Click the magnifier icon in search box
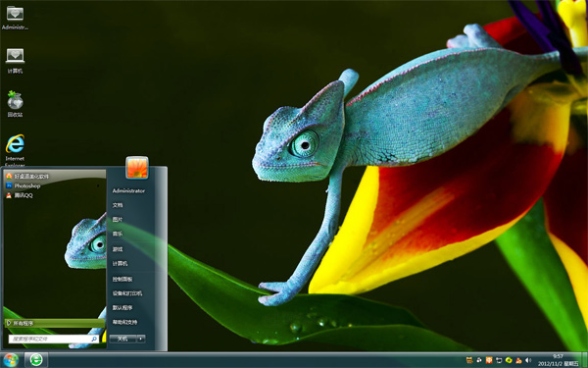Screen dimensions: 588x368 point(94,339)
